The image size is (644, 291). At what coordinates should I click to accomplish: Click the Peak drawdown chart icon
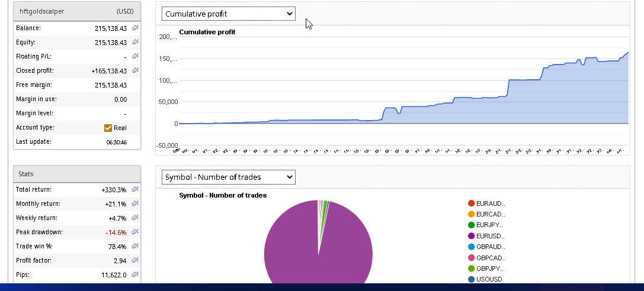pyautogui.click(x=135, y=232)
